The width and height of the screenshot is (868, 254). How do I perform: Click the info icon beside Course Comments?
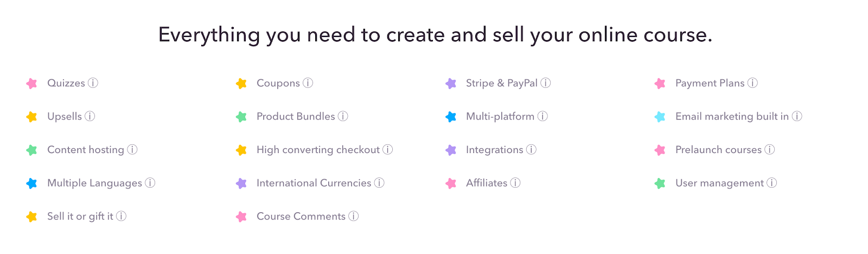click(x=354, y=216)
